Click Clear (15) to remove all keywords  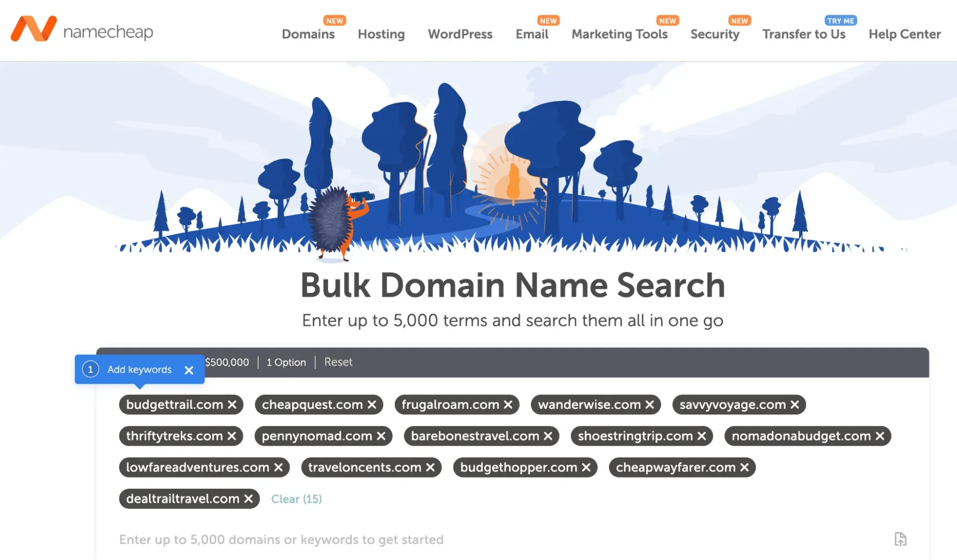[296, 499]
